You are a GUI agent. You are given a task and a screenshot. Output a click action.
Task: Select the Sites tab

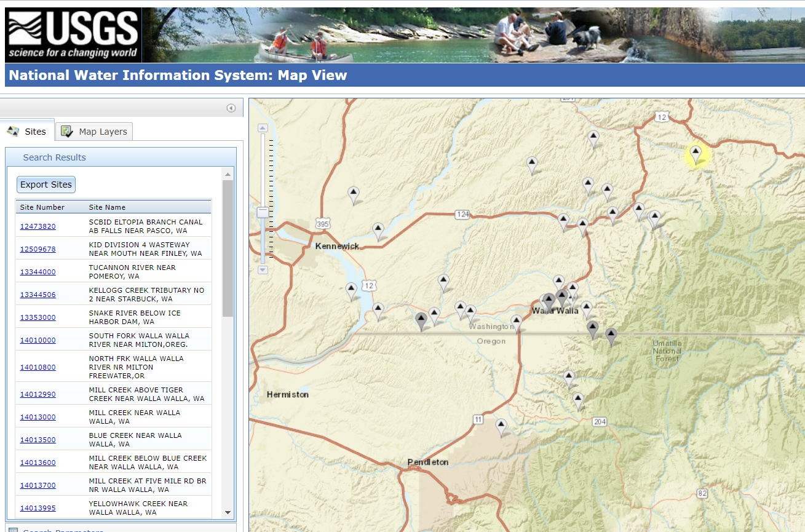(28, 132)
